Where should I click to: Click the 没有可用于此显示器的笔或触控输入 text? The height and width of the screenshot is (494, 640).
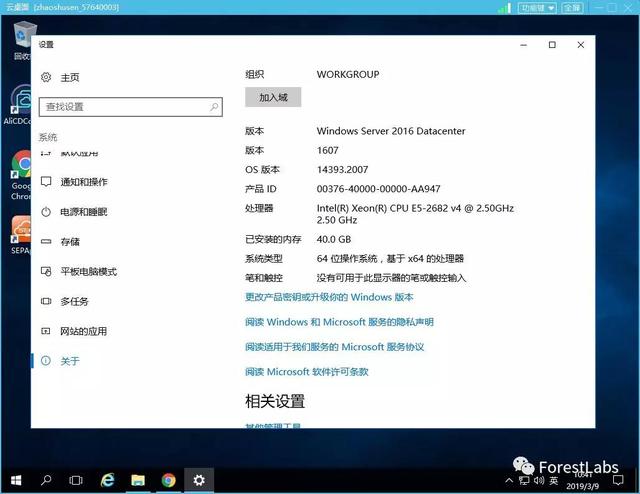[x=391, y=278]
